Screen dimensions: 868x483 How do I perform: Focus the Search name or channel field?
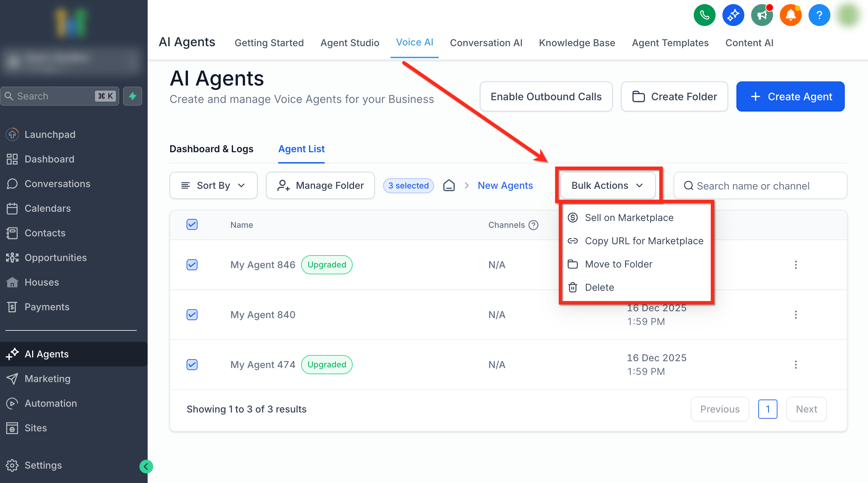(760, 186)
